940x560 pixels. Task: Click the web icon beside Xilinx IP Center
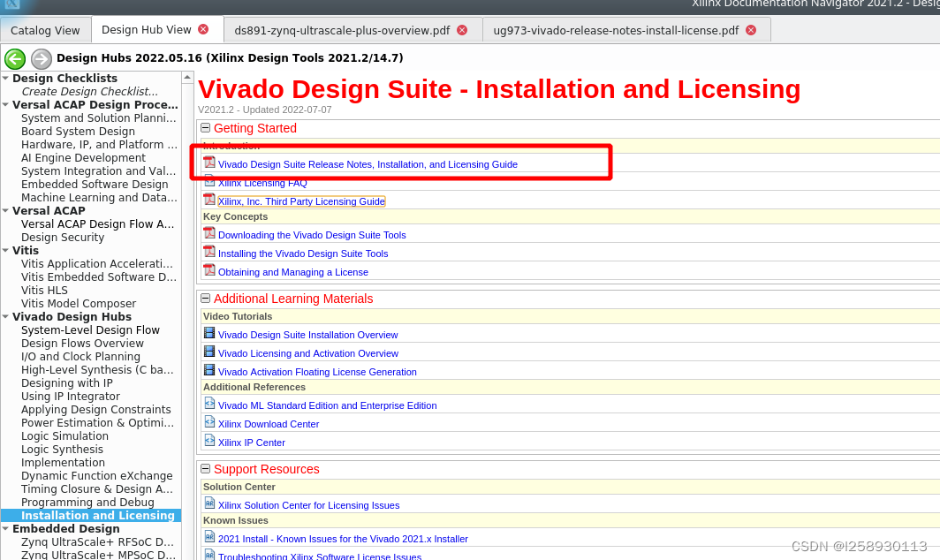pos(208,443)
